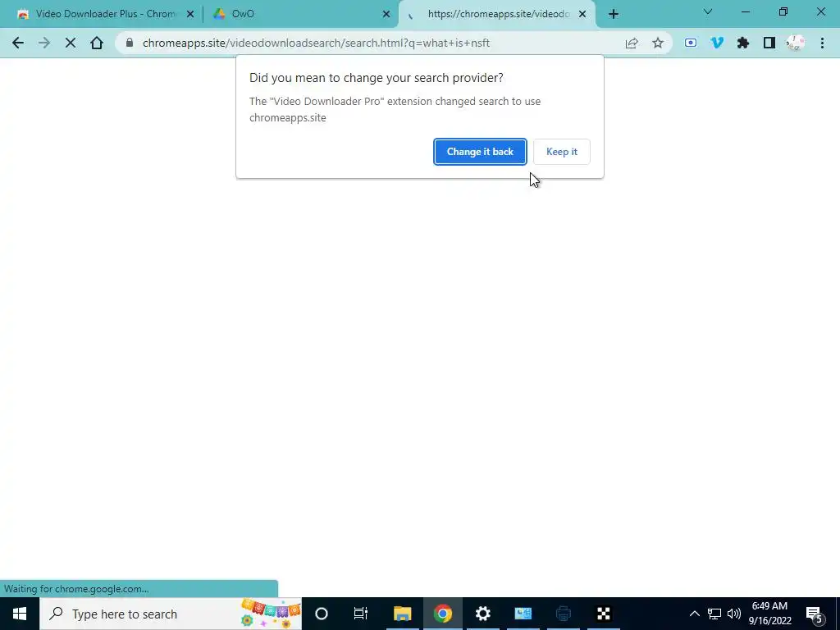
Task: Share this page
Action: click(632, 43)
